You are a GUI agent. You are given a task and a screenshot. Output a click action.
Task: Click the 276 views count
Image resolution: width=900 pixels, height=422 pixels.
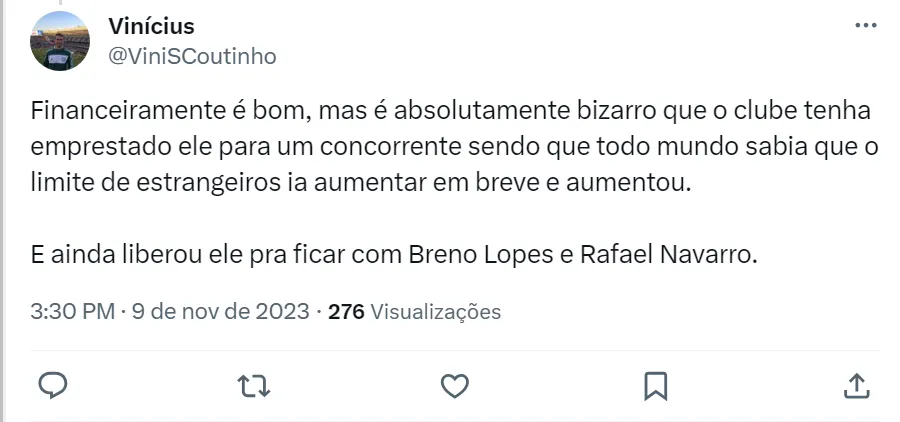[x=345, y=312]
